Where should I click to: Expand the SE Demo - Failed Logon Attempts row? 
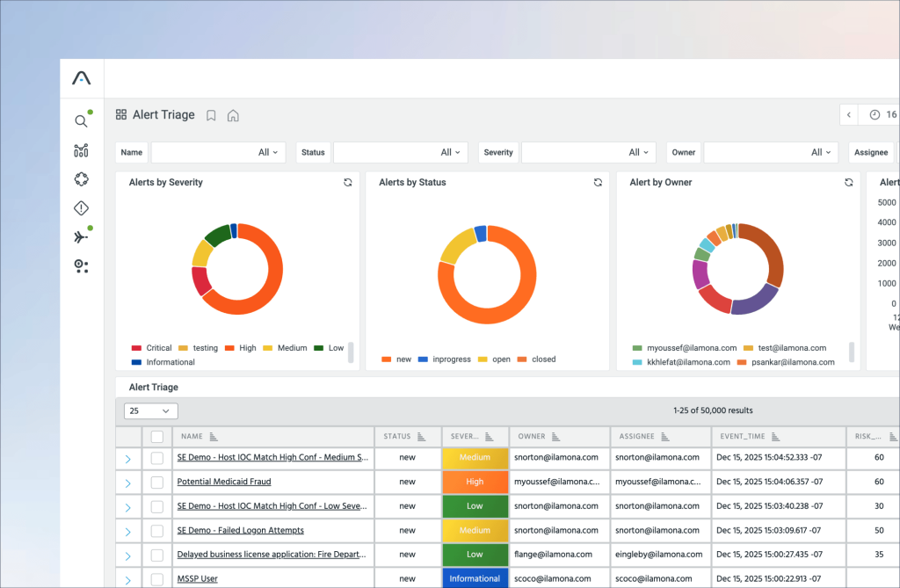pyautogui.click(x=127, y=530)
